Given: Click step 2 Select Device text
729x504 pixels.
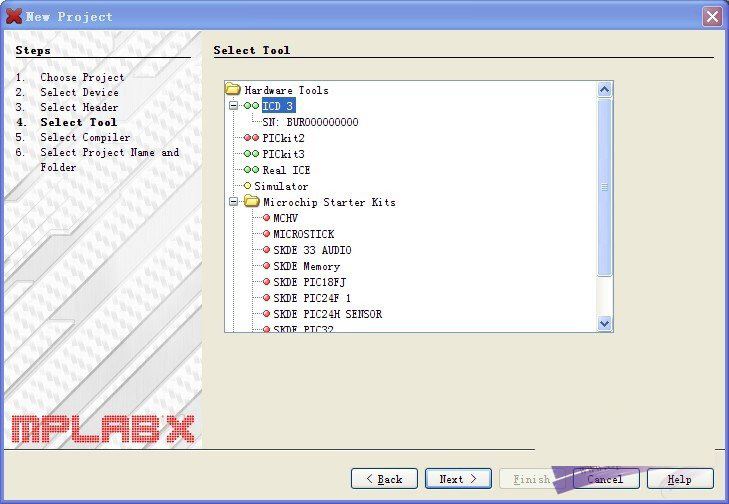Looking at the screenshot, I should tap(79, 92).
